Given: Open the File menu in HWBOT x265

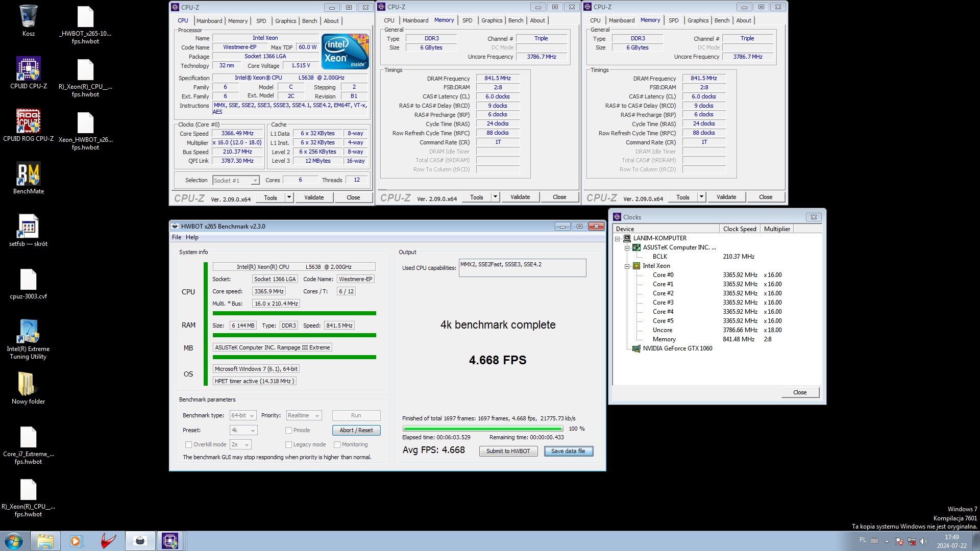Looking at the screenshot, I should (x=177, y=237).
